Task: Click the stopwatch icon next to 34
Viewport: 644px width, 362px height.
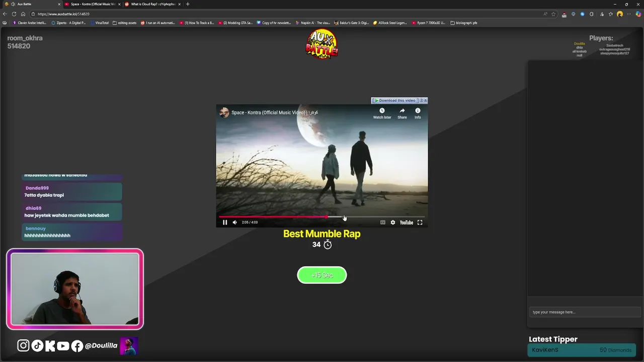Action: click(328, 244)
